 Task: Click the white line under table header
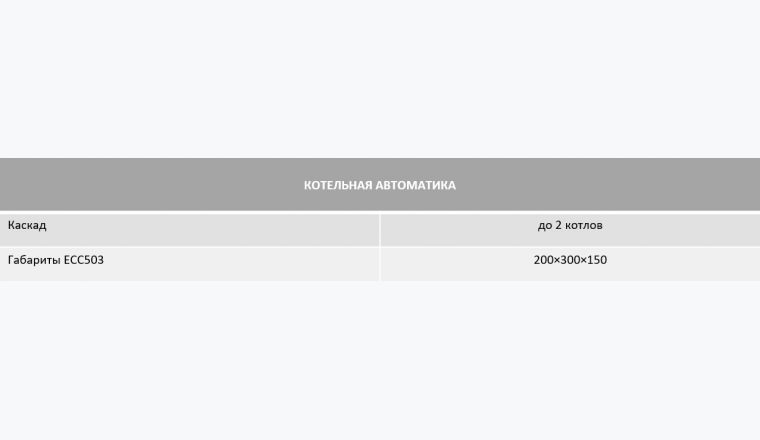tap(380, 212)
